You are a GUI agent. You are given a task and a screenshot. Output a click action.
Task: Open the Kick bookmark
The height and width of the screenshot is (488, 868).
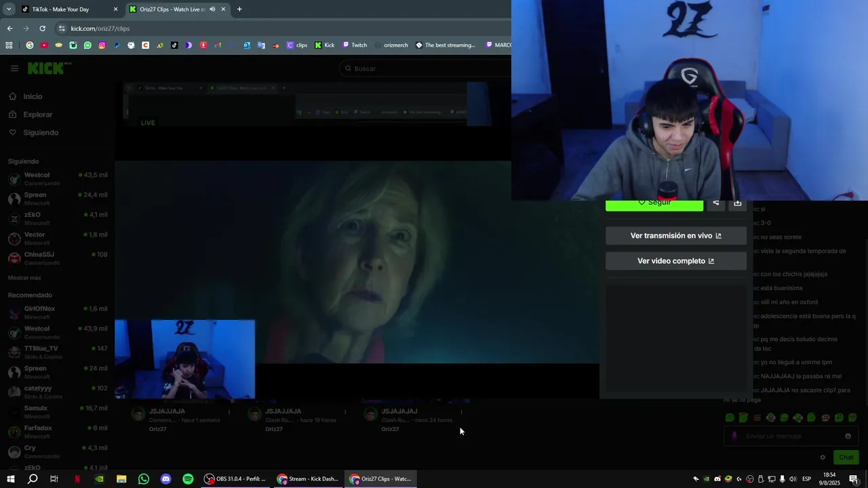click(x=325, y=45)
